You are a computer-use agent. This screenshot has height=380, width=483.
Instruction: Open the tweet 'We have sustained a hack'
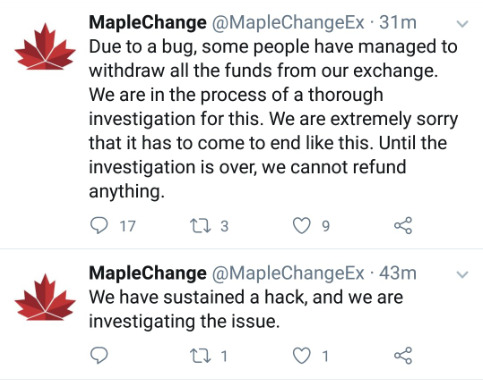246,309
